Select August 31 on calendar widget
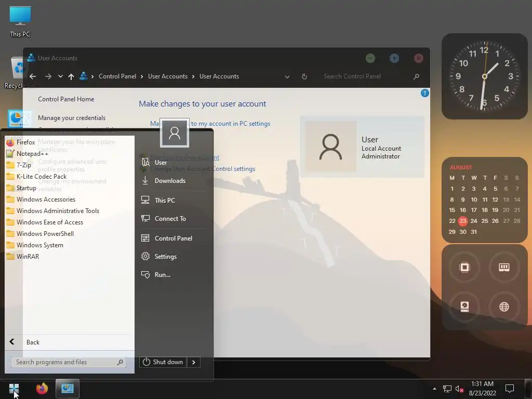This screenshot has height=399, width=532. 474,232
